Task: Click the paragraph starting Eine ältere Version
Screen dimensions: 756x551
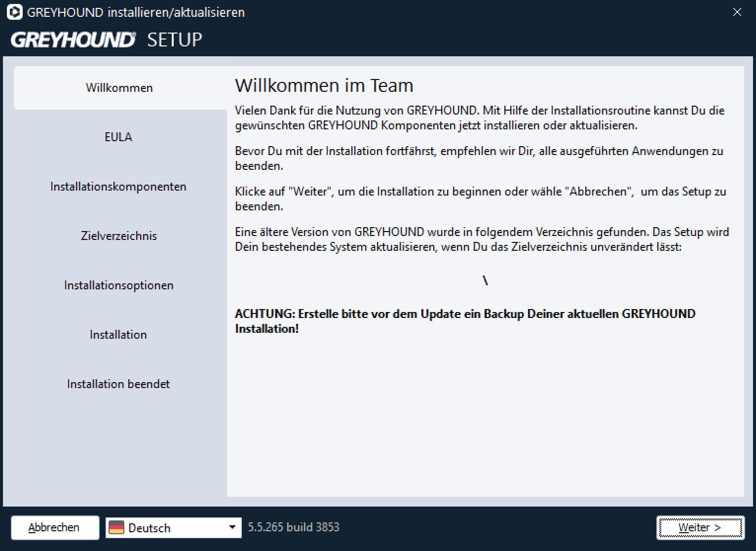Action: (x=482, y=239)
